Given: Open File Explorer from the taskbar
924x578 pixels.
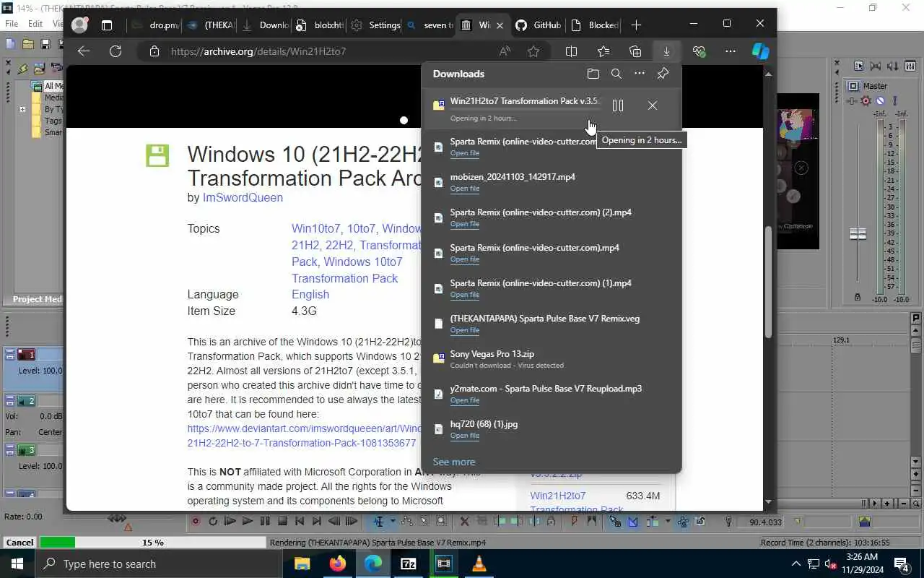Looking at the screenshot, I should point(302,564).
